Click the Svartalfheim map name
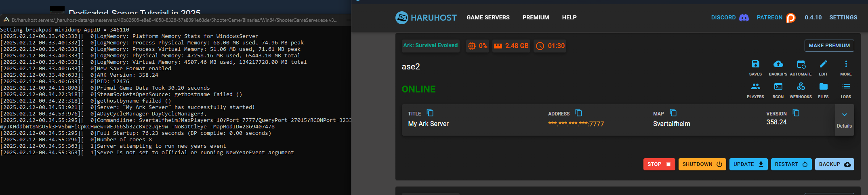The height and width of the screenshot is (195, 868). coord(671,124)
